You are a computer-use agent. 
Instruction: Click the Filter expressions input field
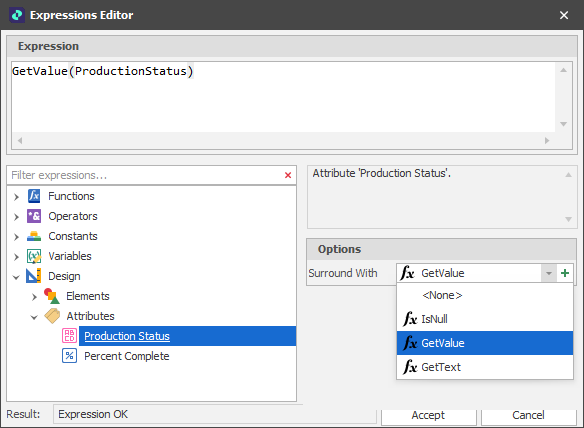click(145, 175)
